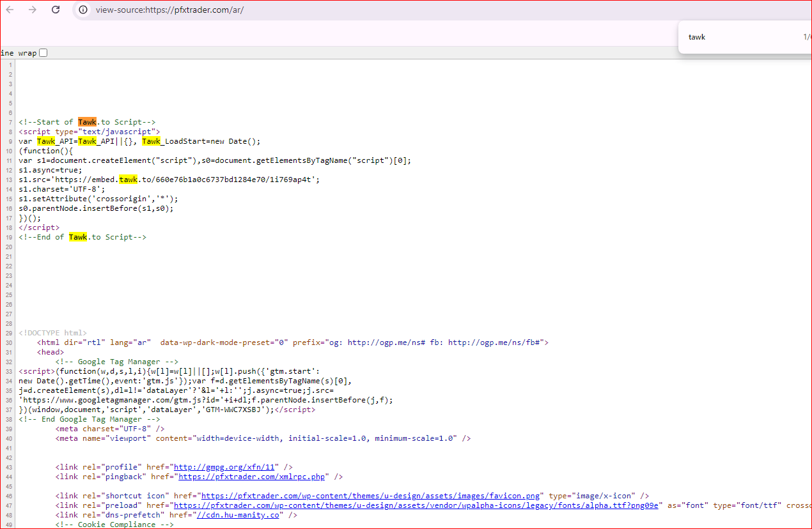This screenshot has width=812, height=529.
Task: Open the gmpg.org/xfn/11 profile link
Action: pyautogui.click(x=224, y=467)
